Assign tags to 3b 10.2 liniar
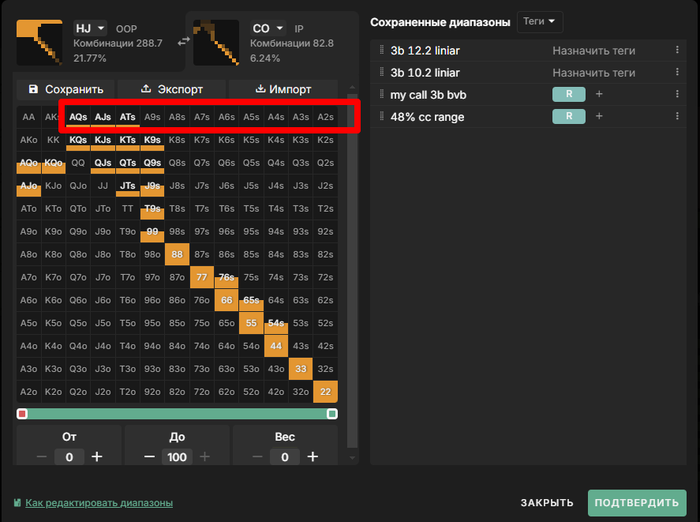 (x=594, y=72)
